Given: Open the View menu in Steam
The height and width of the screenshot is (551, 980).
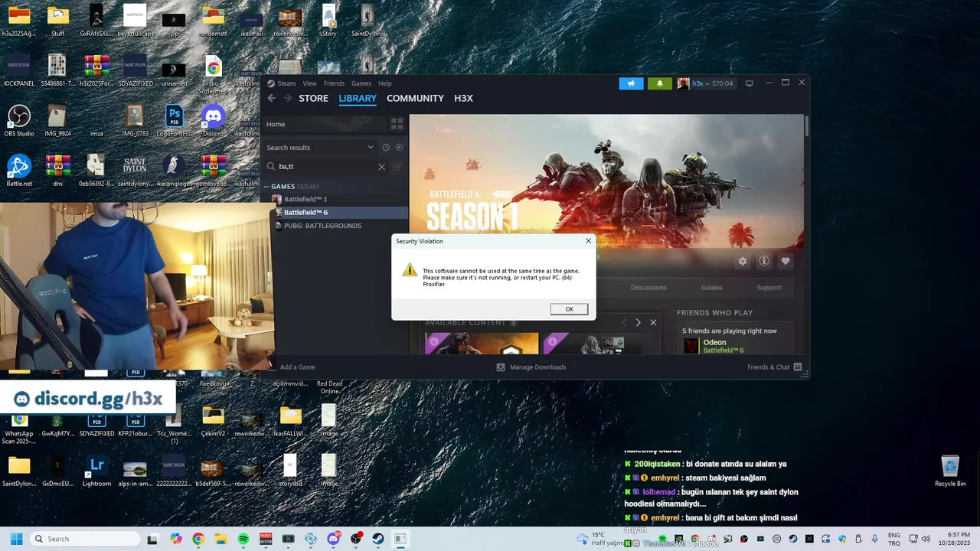Looking at the screenshot, I should point(309,83).
